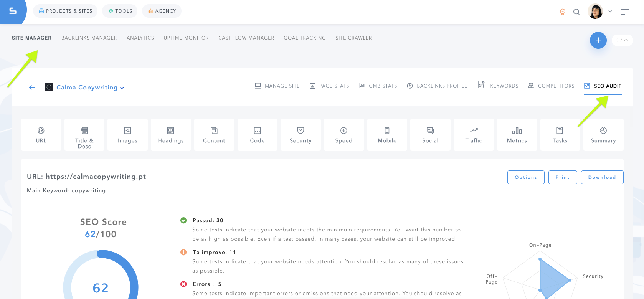Click the To improve: 11 label
This screenshot has width=644, height=299.
click(x=214, y=252)
